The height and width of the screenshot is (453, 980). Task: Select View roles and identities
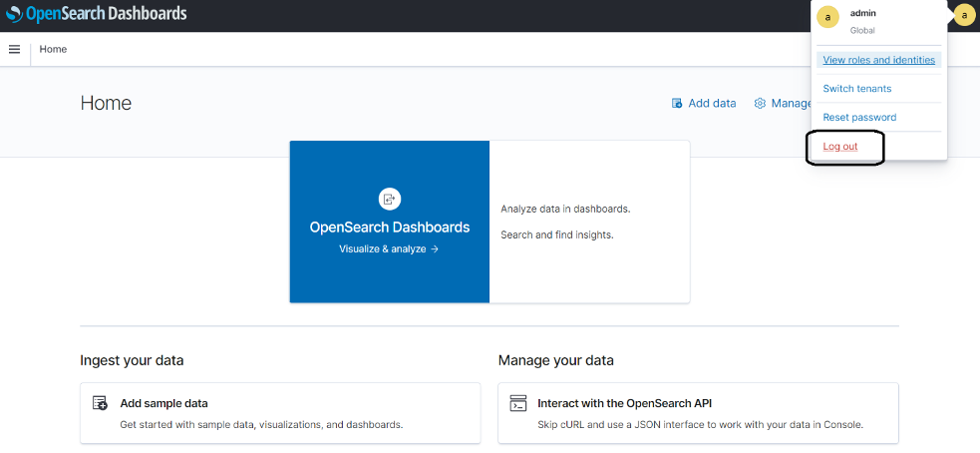[878, 60]
